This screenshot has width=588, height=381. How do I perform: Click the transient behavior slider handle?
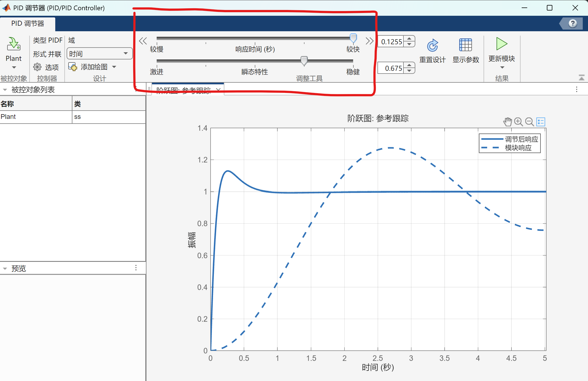pos(304,61)
